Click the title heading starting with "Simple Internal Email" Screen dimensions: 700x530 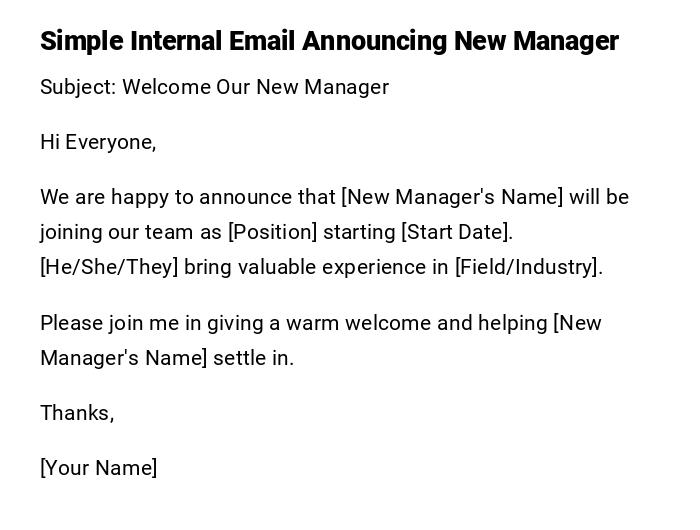pyautogui.click(x=329, y=41)
